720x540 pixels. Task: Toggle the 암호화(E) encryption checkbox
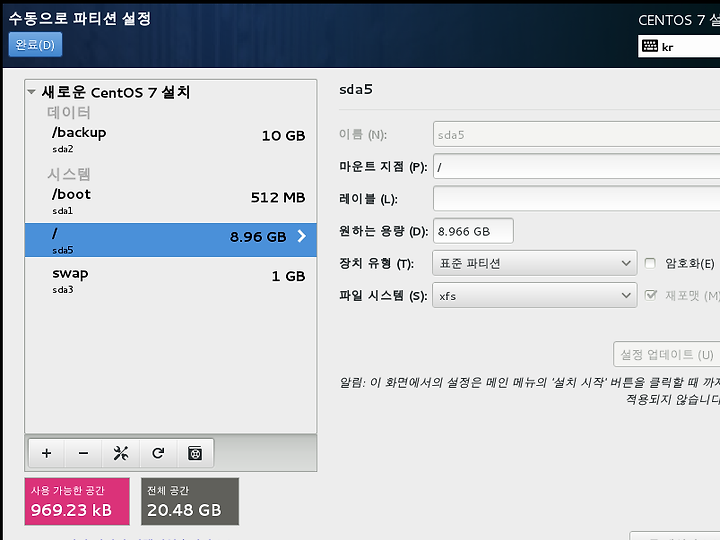(x=650, y=263)
